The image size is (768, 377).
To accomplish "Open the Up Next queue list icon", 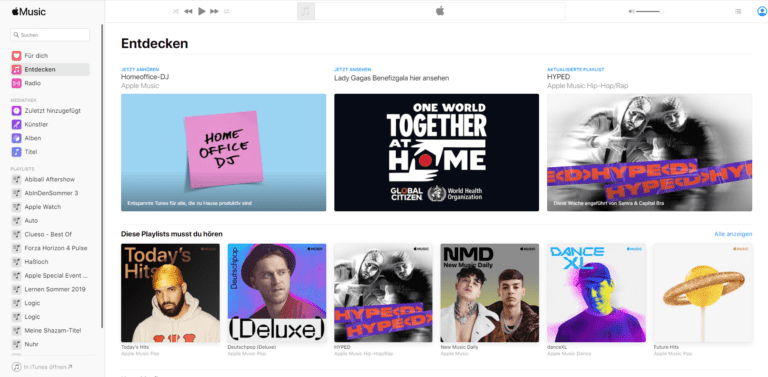I will tap(738, 11).
